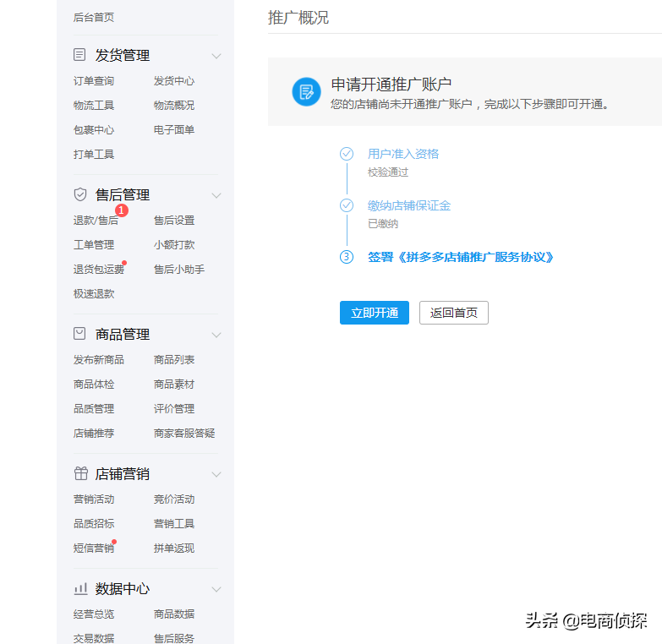Select 发布新商品 in the sidebar

click(99, 360)
